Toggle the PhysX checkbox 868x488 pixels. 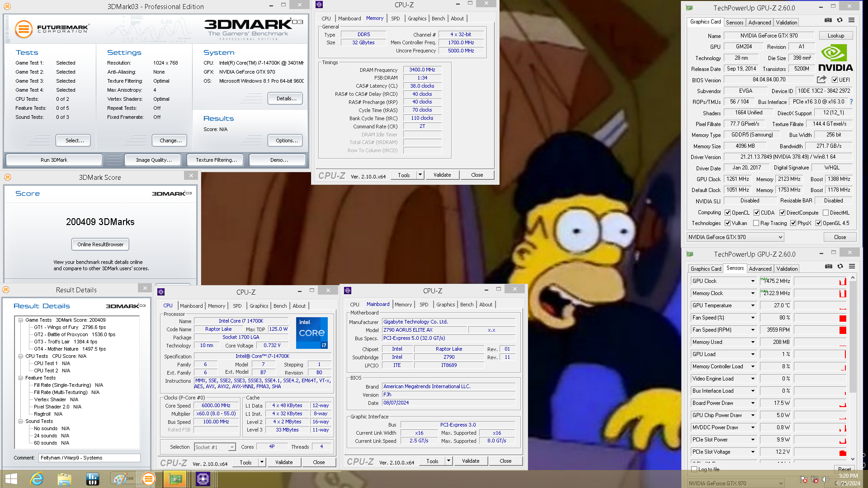[x=793, y=223]
